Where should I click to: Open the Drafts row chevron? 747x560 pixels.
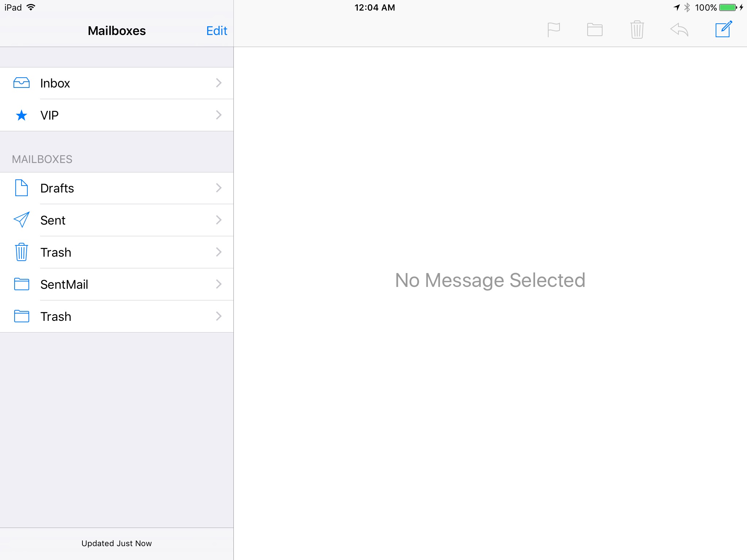click(x=218, y=188)
